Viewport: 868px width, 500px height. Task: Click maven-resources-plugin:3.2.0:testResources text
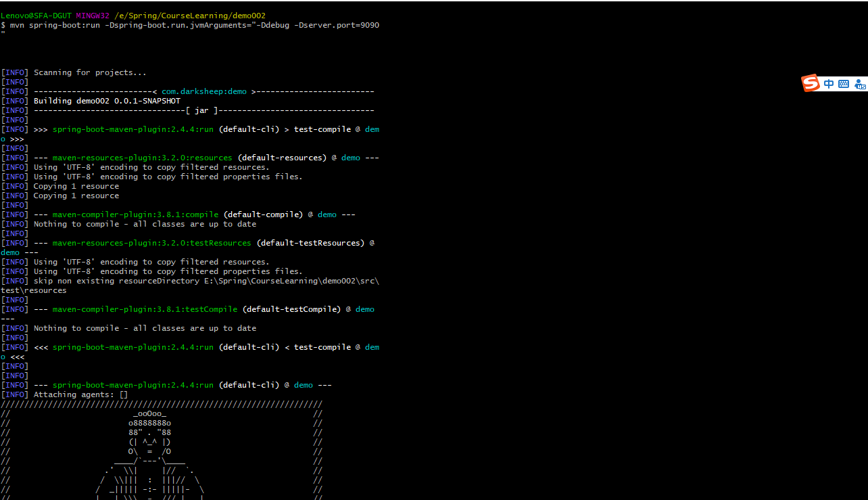coord(151,243)
